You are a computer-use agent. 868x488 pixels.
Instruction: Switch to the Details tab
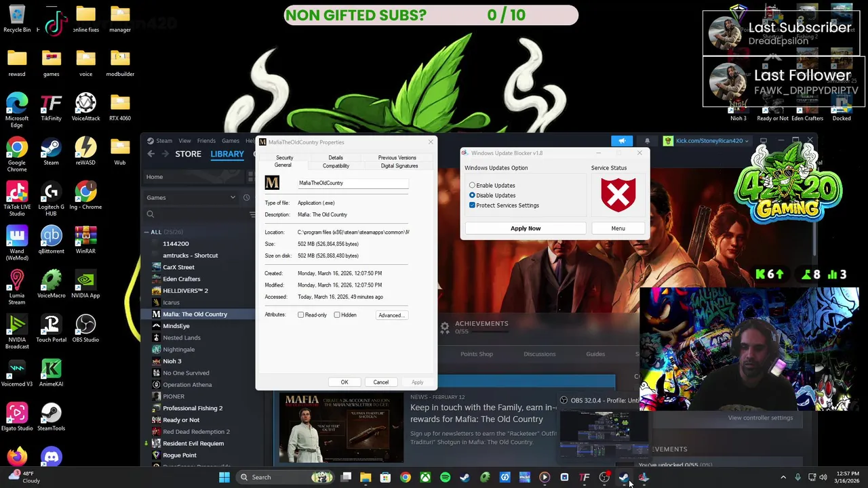[336, 157]
